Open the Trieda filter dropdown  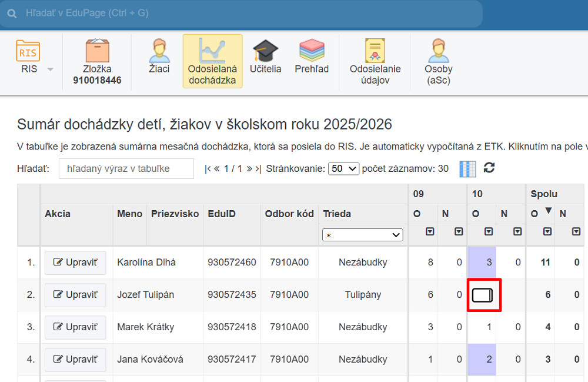[362, 235]
